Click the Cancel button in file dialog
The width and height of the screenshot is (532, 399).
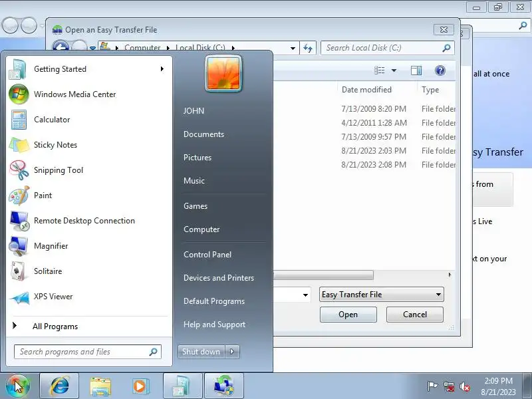click(414, 315)
